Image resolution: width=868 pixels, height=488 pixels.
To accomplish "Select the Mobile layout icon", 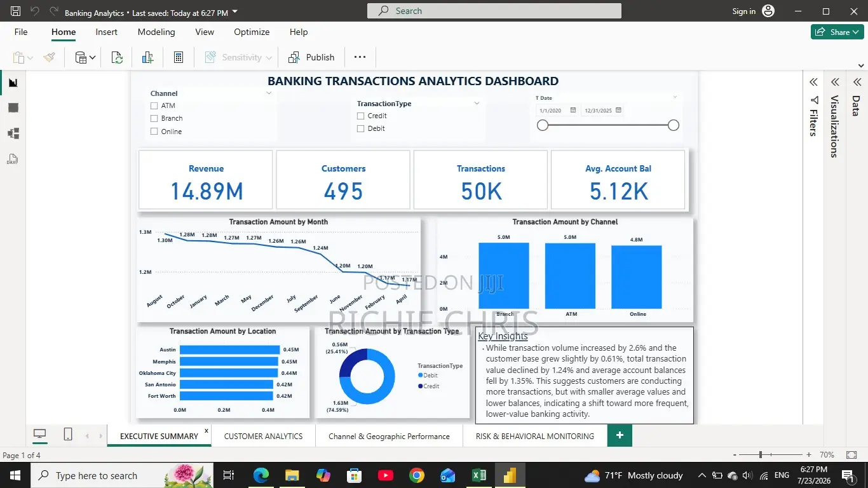I will click(68, 435).
